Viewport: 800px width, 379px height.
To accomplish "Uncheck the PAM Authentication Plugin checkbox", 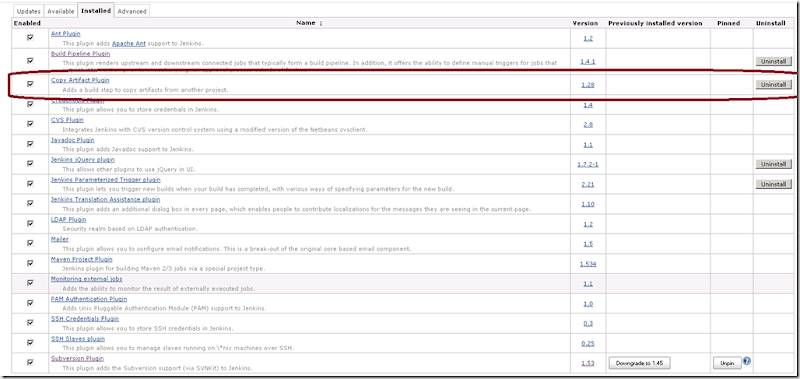I will tap(30, 302).
